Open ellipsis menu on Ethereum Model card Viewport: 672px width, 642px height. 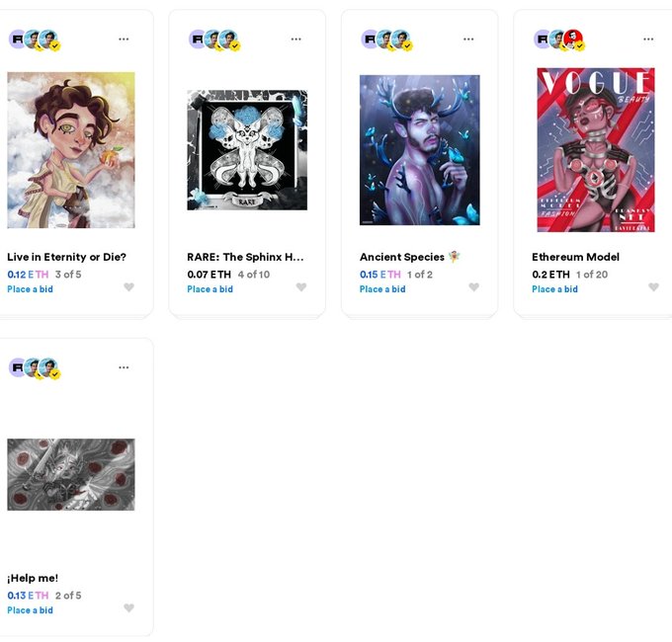tap(648, 39)
